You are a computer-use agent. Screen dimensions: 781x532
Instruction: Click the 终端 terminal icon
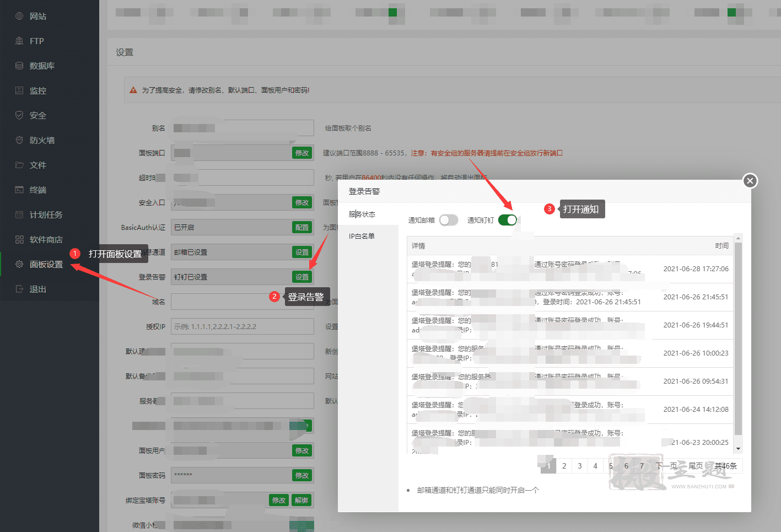pyautogui.click(x=19, y=190)
